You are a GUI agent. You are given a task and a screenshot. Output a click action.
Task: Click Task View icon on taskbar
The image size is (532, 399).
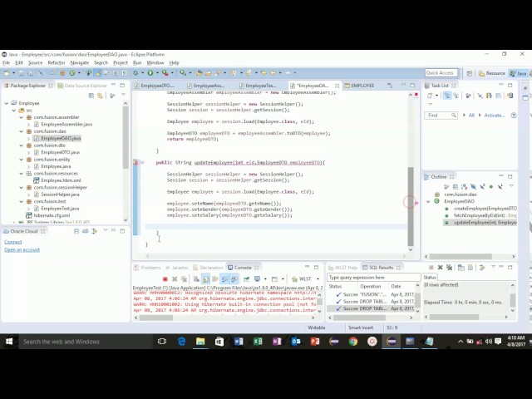pos(162,342)
